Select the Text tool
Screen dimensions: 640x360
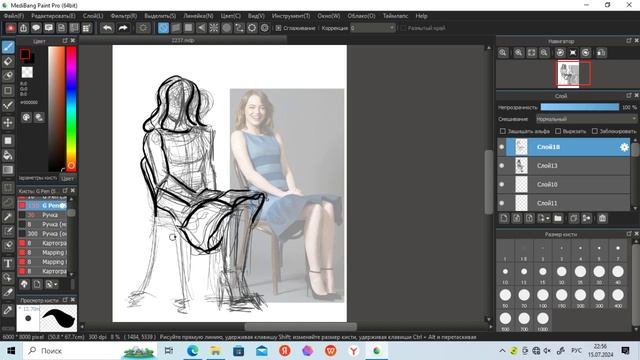pos(8,263)
